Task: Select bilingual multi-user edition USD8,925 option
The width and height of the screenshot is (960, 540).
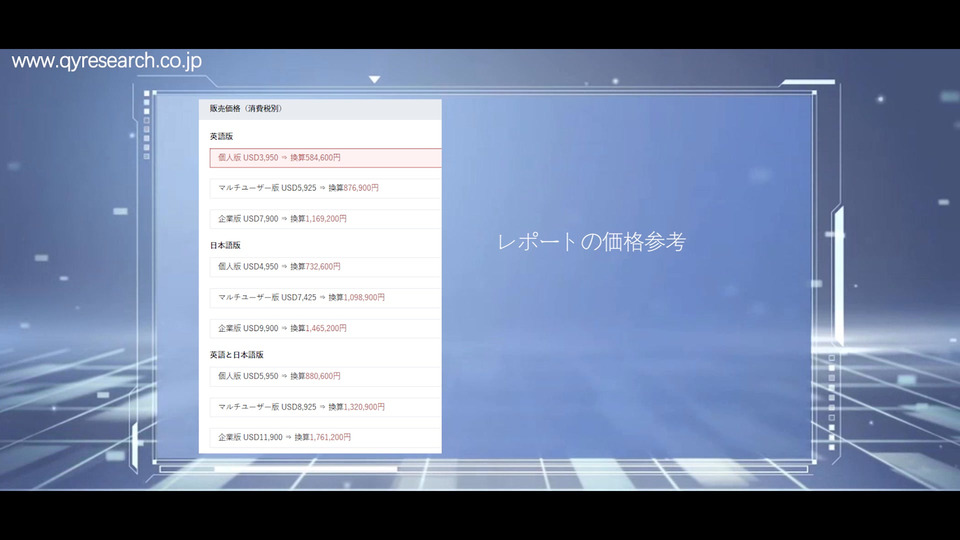Action: pyautogui.click(x=325, y=407)
